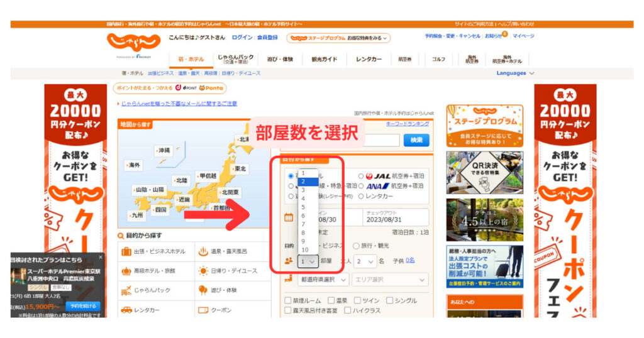Click 沖縄 on the Japan map
The height and width of the screenshot is (338, 644).
click(x=163, y=151)
